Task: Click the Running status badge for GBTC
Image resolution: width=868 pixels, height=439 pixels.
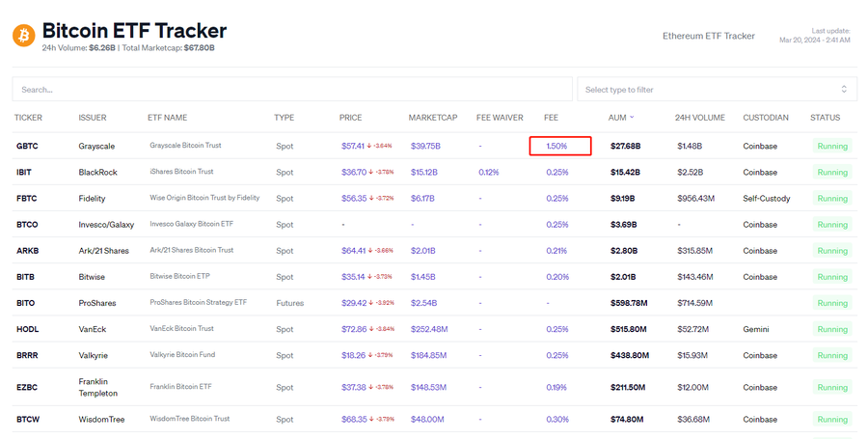Action: tap(832, 146)
